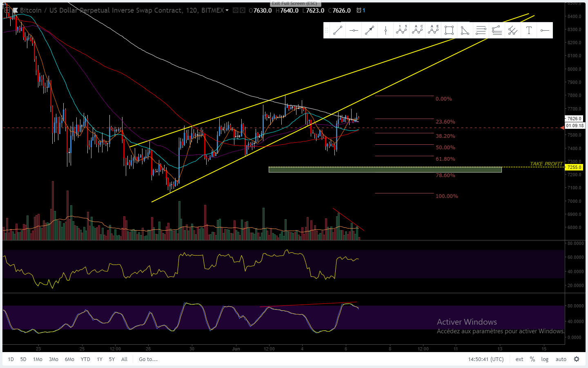Viewport: 588px width, 368px height.
Task: Toggle log scale on price axis
Action: click(x=545, y=359)
